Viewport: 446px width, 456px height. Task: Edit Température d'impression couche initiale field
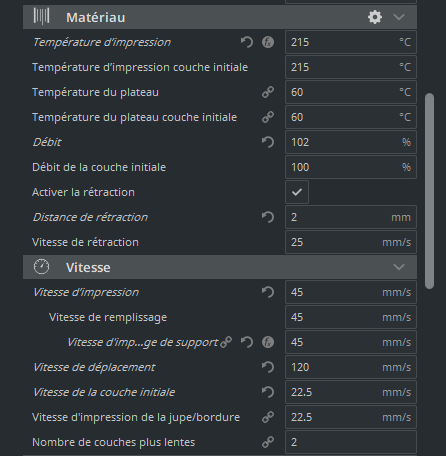click(x=351, y=67)
